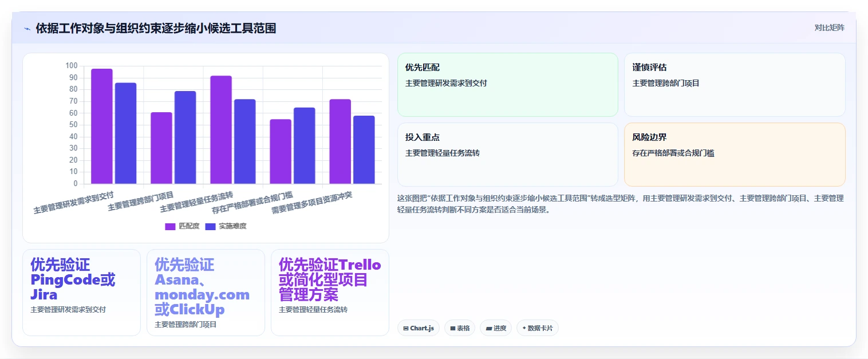The image size is (868, 359).
Task: Click the x-axis label 主要管理研发需求到交付
Action: [74, 203]
